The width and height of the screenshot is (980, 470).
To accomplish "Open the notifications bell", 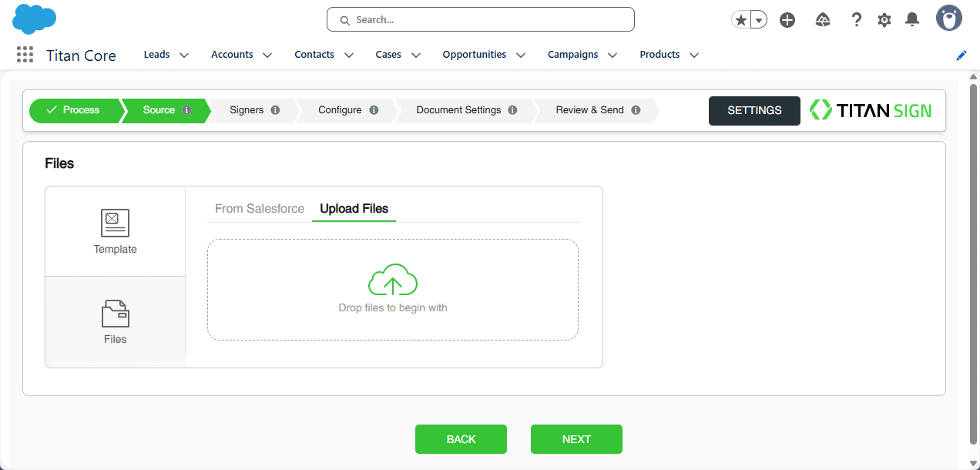I will (912, 20).
